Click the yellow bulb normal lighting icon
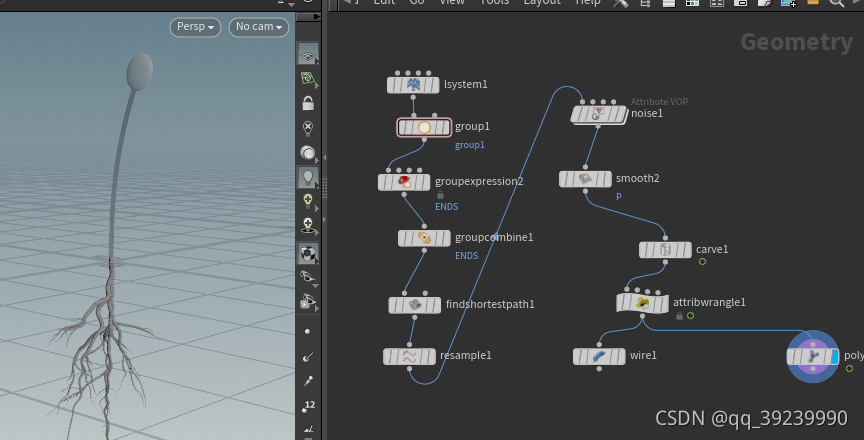864x440 pixels. tap(308, 201)
